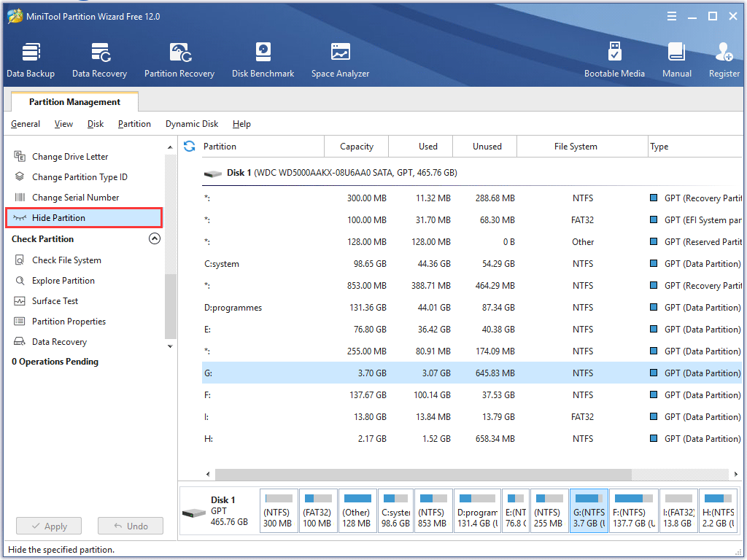Select Change Drive Letter action
The height and width of the screenshot is (560, 747).
pyautogui.click(x=70, y=157)
